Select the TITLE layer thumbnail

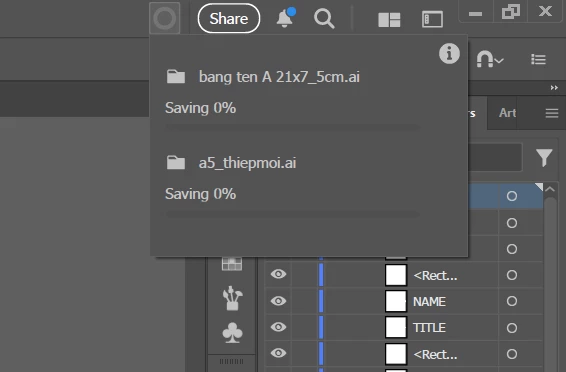396,328
